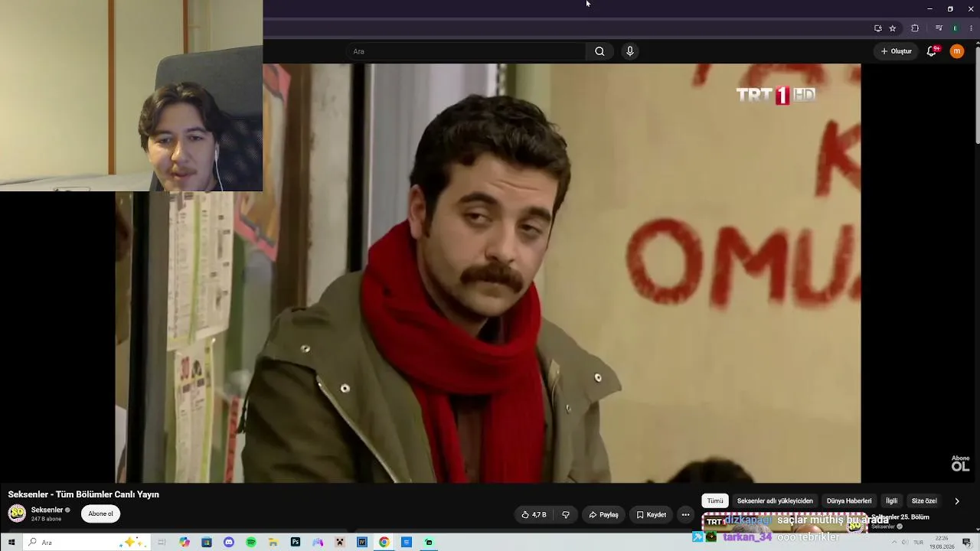Open the YouTube notifications bell
980x551 pixels.
pyautogui.click(x=932, y=51)
